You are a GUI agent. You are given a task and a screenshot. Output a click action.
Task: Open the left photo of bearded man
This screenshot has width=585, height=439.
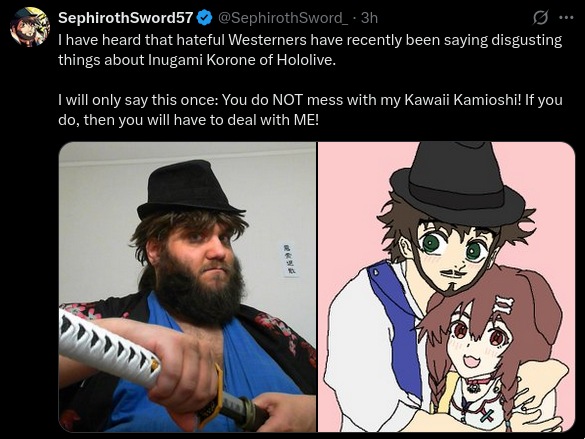click(188, 287)
